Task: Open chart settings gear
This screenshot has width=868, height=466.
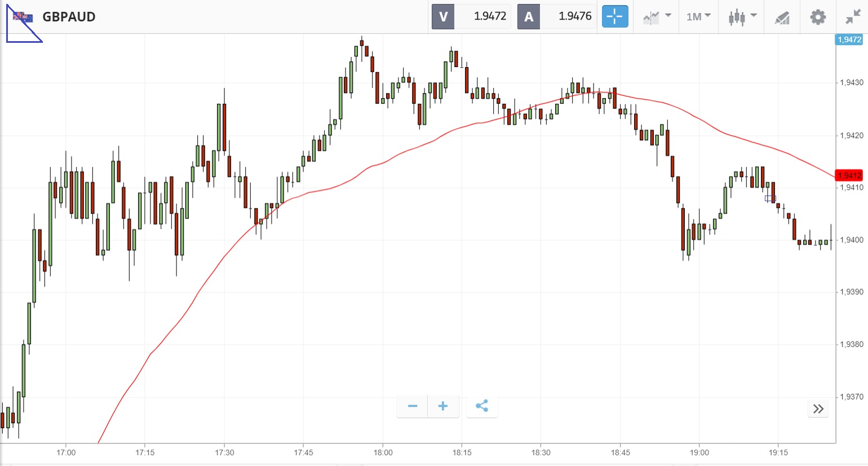Action: point(818,17)
